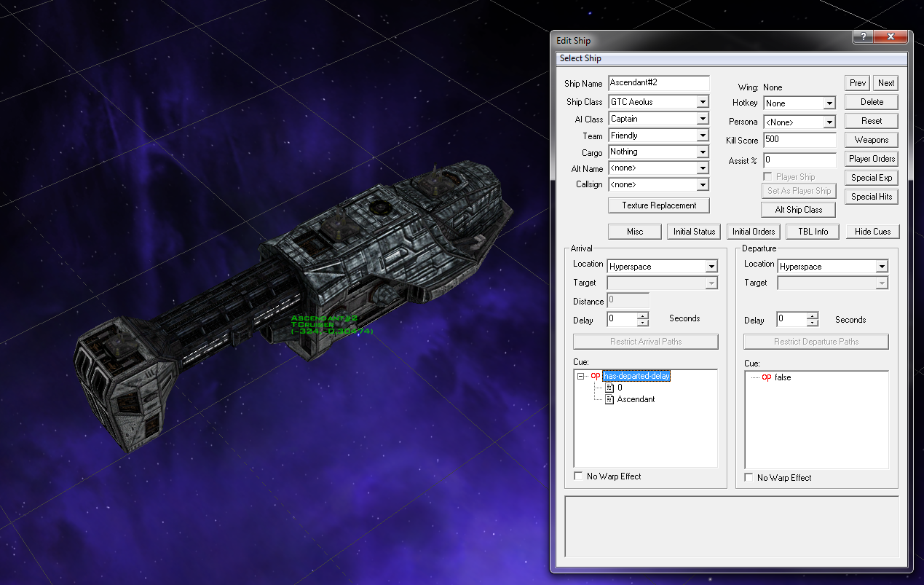Select the 'false' operator in Departure Cue
The width and height of the screenshot is (924, 585).
783,377
